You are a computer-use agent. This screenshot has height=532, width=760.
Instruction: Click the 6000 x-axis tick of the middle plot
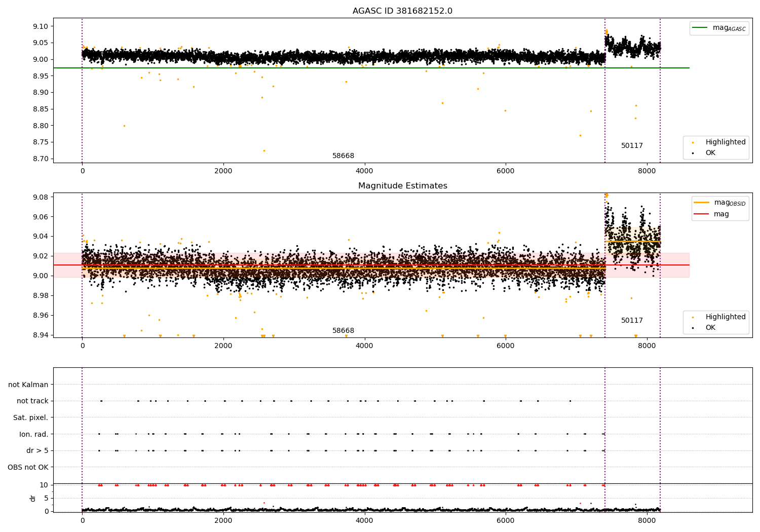[506, 346]
